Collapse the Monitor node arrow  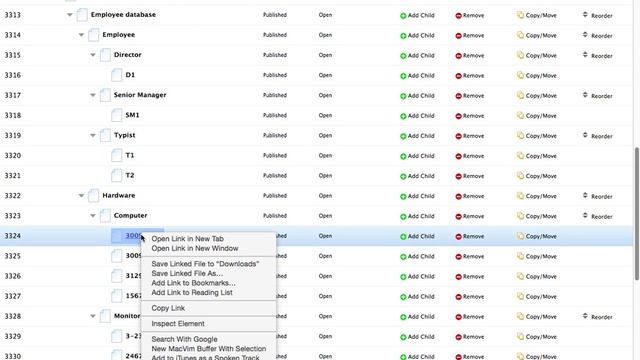coord(93,316)
